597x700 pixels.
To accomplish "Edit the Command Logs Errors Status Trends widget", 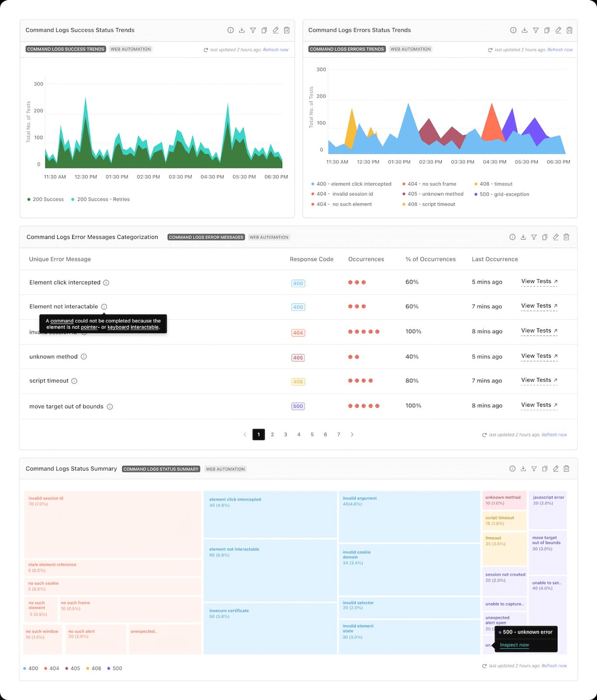I will click(x=558, y=30).
